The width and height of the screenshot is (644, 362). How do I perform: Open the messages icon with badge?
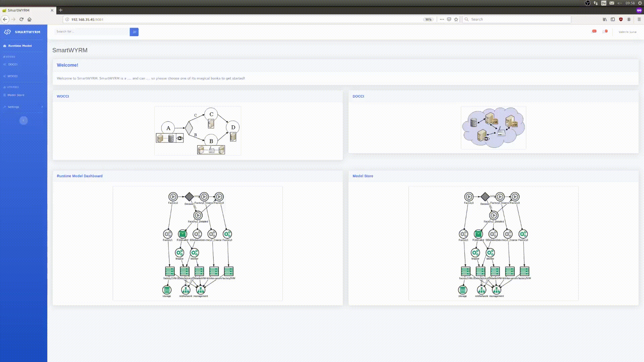605,32
